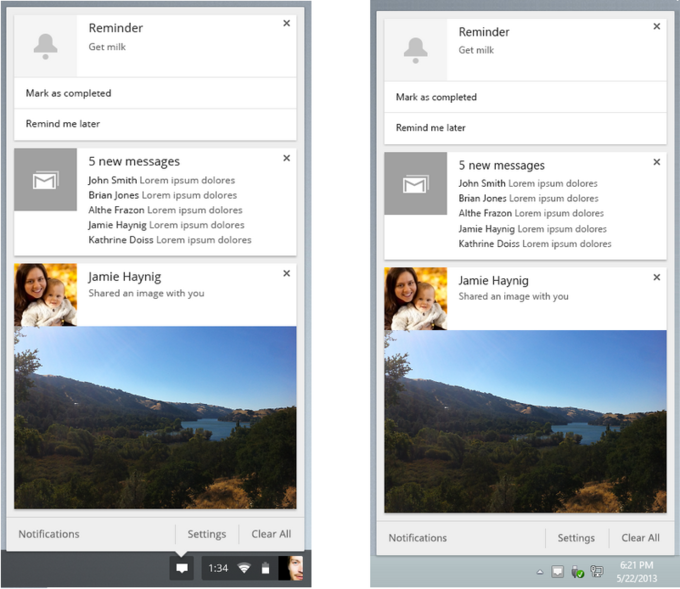Click Mark as completed in right panel
Image resolution: width=680 pixels, height=589 pixels.
pos(525,97)
